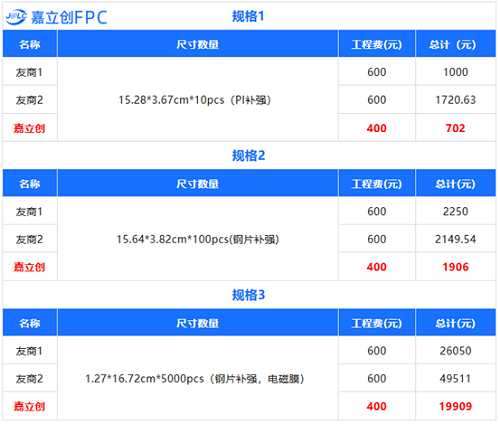Click 总计(元) header in 规格1 table
The image size is (500, 424).
455,44
